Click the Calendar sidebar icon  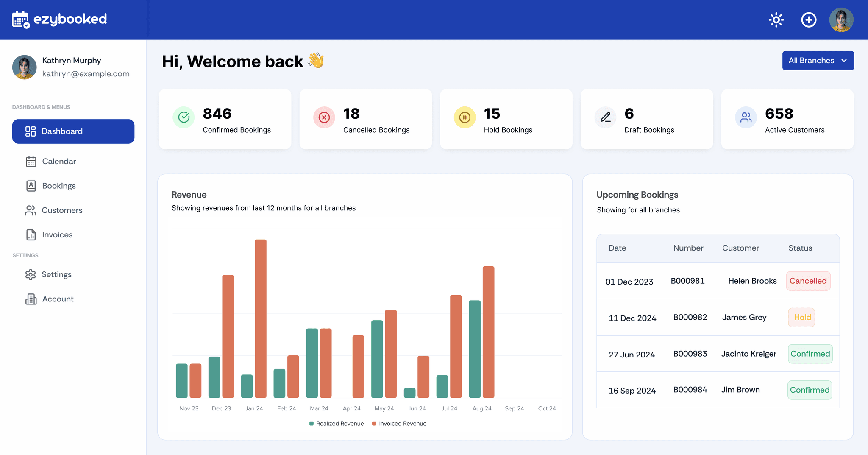coord(31,162)
